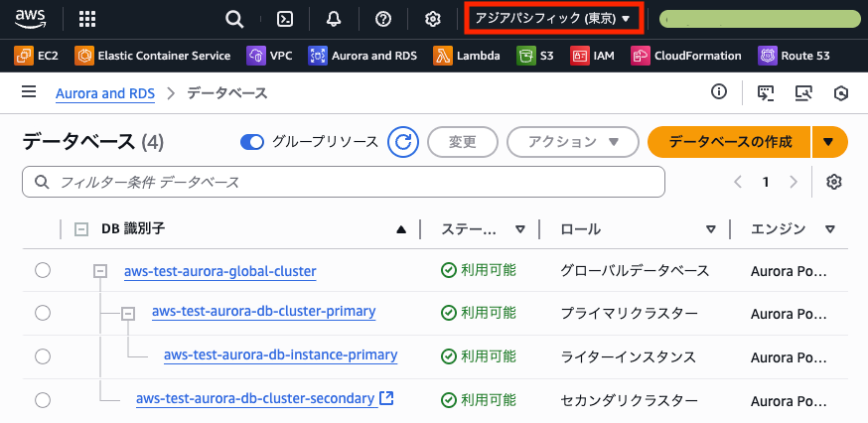This screenshot has height=423, width=868.
Task: Open the info panel icon
Action: [719, 92]
